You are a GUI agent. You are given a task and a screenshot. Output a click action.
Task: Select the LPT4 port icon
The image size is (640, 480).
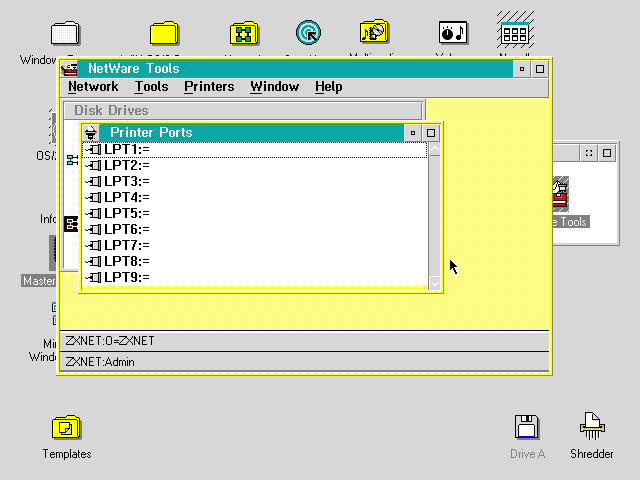click(93, 198)
